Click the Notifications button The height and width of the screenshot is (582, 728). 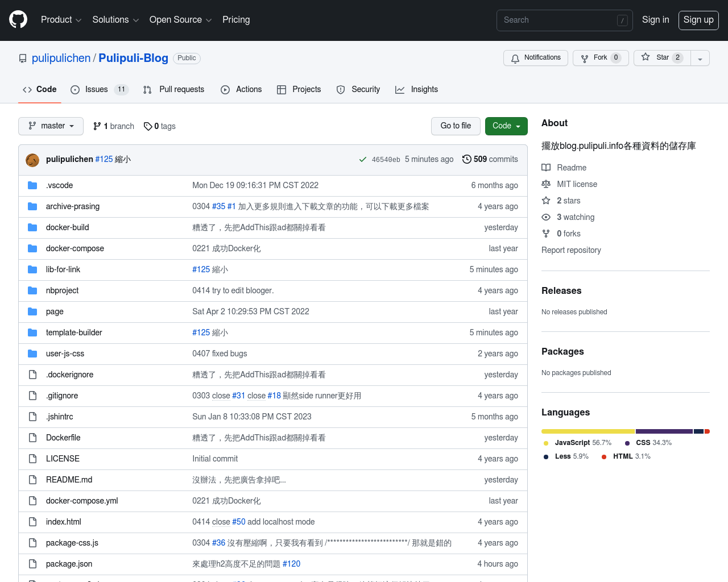coord(536,58)
